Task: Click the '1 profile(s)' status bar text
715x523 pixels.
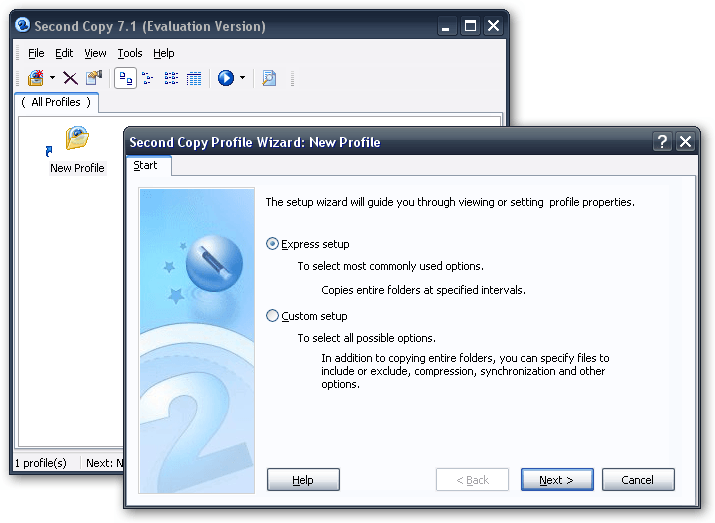Action: [41, 463]
